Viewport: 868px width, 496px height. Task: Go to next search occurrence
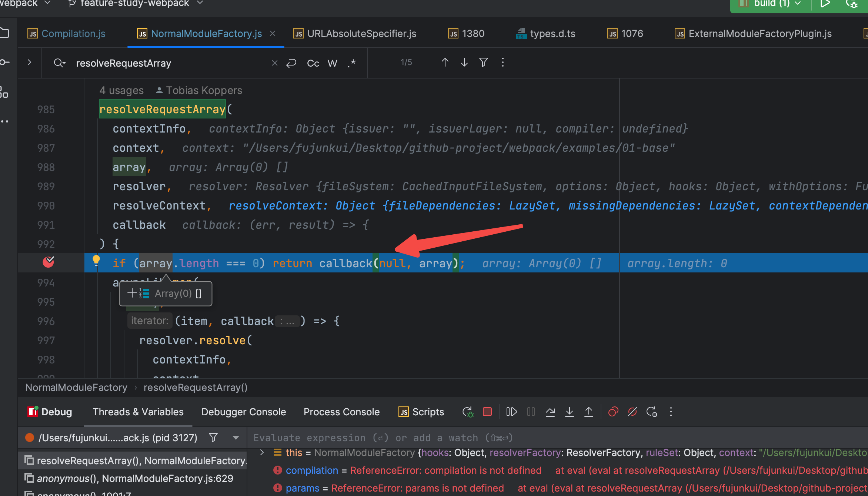click(x=464, y=63)
